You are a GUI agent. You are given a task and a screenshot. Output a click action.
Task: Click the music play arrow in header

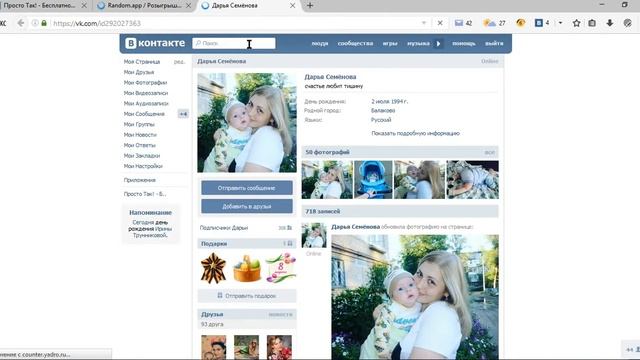pos(438,43)
